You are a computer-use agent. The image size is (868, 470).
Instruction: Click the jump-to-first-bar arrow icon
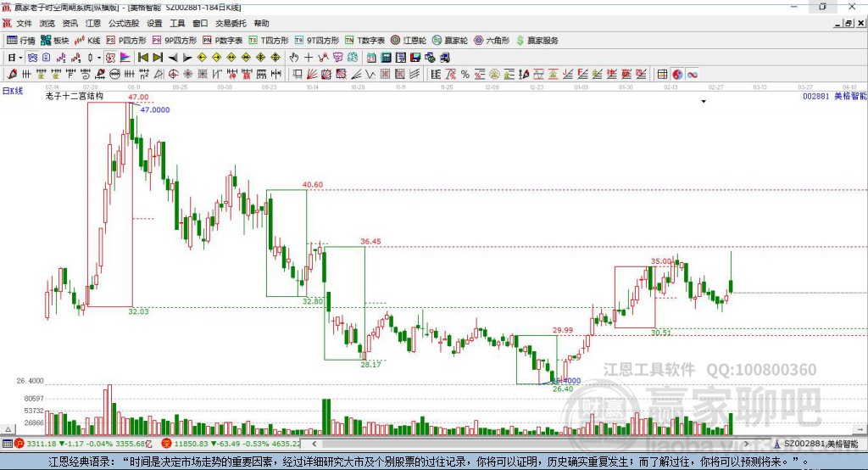point(142,57)
